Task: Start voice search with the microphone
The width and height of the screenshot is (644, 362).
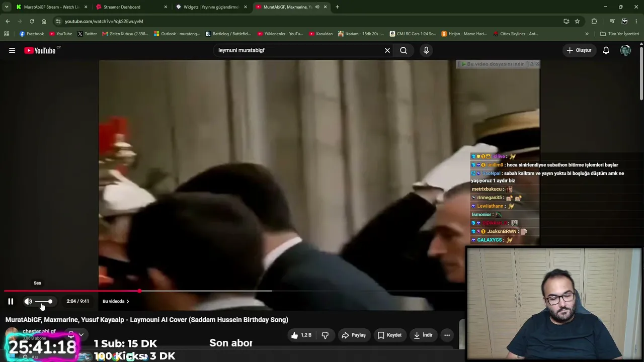Action: point(426,50)
